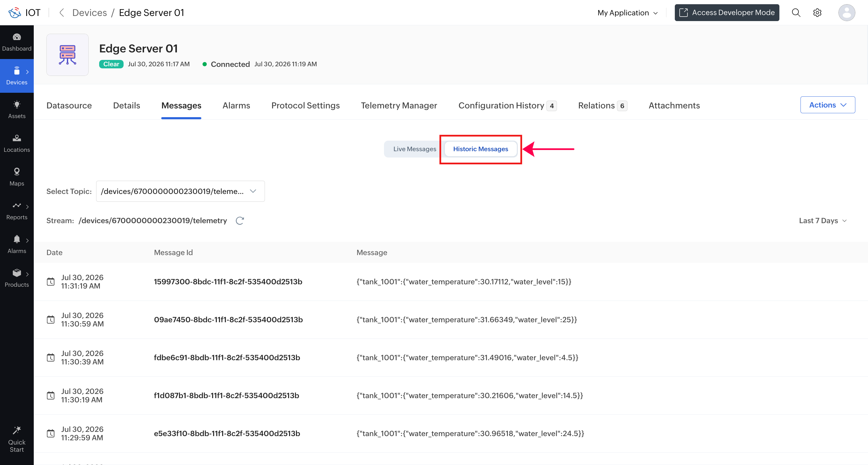Open the Details tab
This screenshot has width=868, height=465.
click(x=126, y=105)
